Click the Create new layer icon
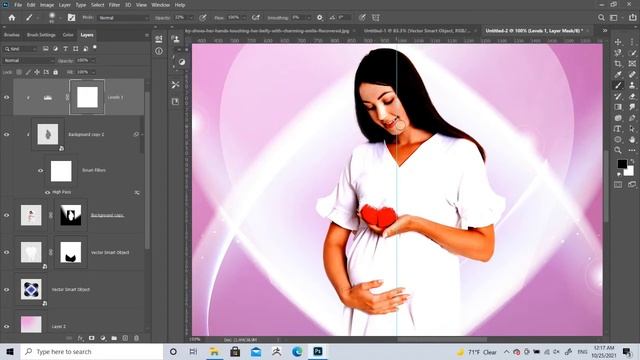 click(x=125, y=338)
